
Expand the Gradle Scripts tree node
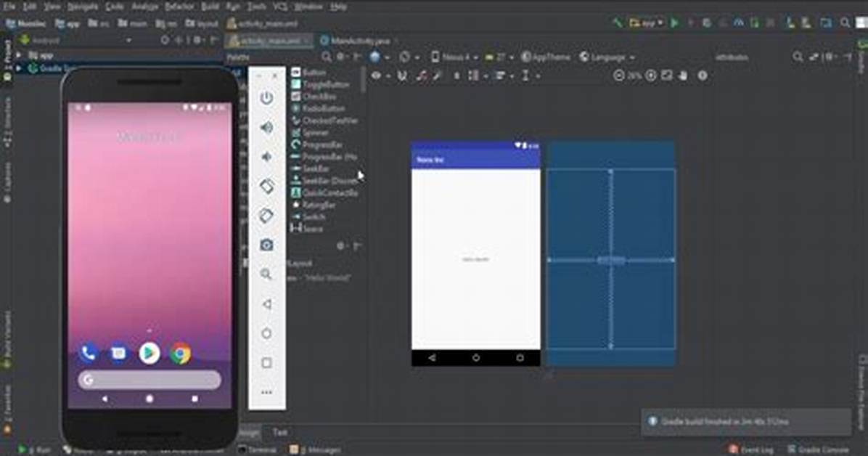(18, 69)
